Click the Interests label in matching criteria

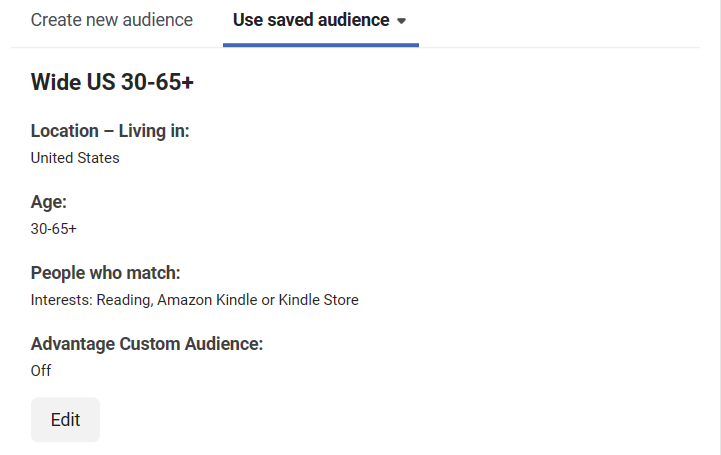(60, 300)
